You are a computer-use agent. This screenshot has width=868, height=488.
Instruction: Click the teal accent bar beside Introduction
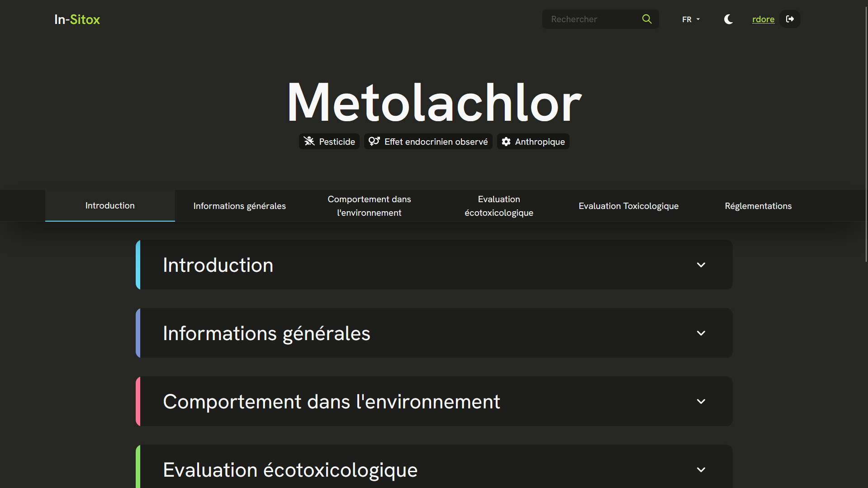point(137,265)
